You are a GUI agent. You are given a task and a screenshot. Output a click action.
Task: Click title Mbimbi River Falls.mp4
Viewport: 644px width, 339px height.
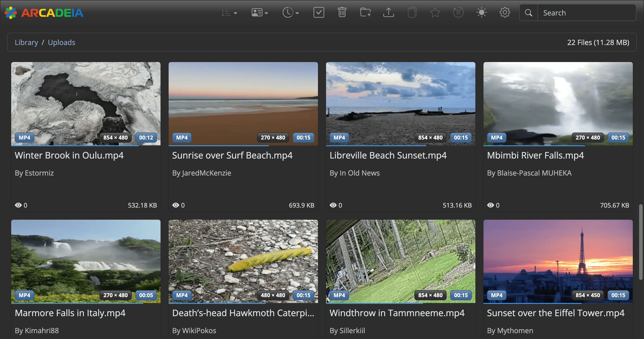pyautogui.click(x=536, y=155)
